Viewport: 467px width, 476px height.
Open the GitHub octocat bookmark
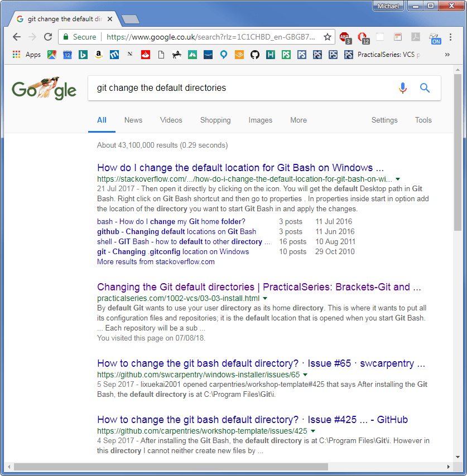click(x=255, y=55)
